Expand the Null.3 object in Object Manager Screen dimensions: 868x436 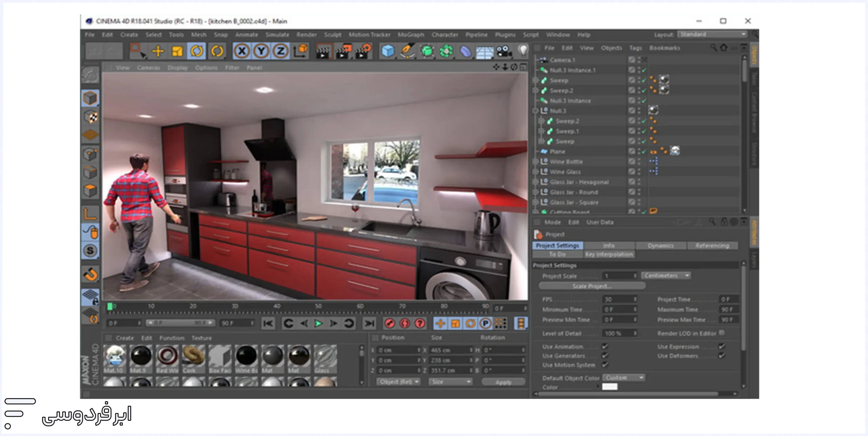[535, 111]
